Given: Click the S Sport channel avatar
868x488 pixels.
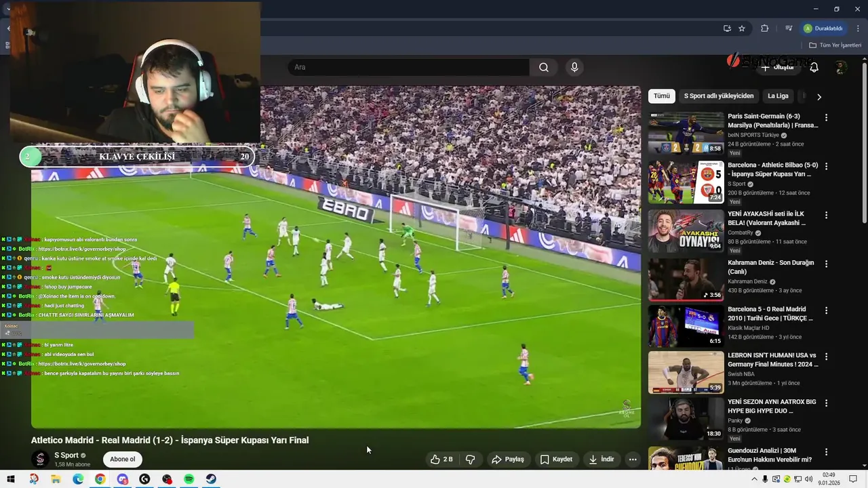Looking at the screenshot, I should pos(40,459).
